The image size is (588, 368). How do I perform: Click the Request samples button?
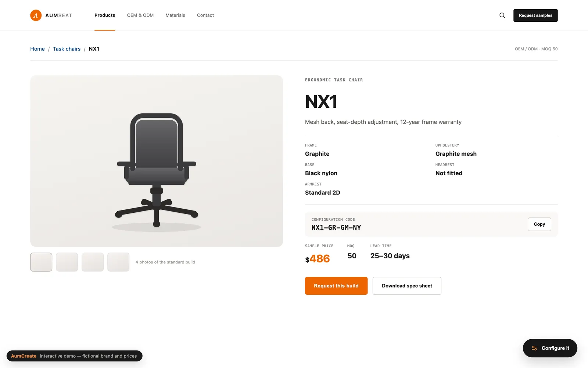point(535,15)
